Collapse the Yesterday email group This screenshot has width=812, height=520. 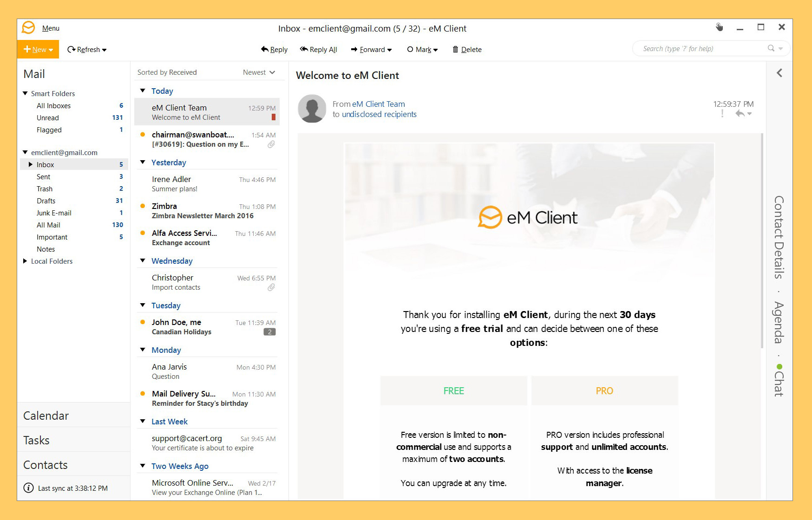pos(143,162)
